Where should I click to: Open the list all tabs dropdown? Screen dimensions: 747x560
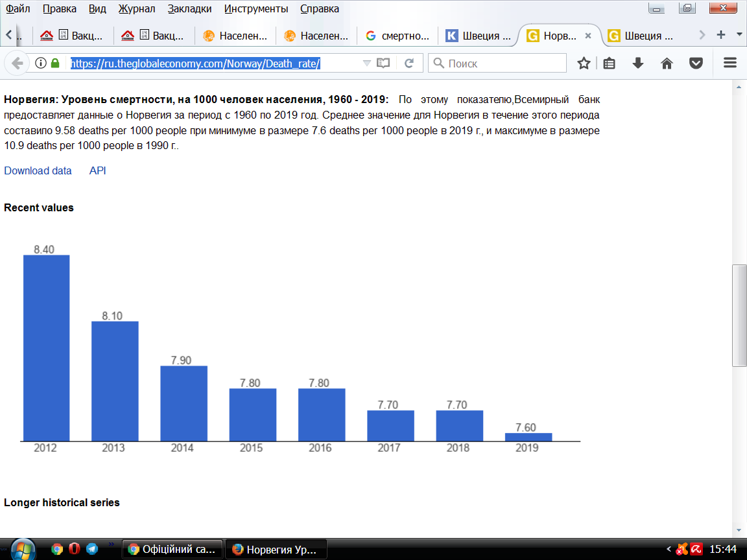(x=739, y=35)
